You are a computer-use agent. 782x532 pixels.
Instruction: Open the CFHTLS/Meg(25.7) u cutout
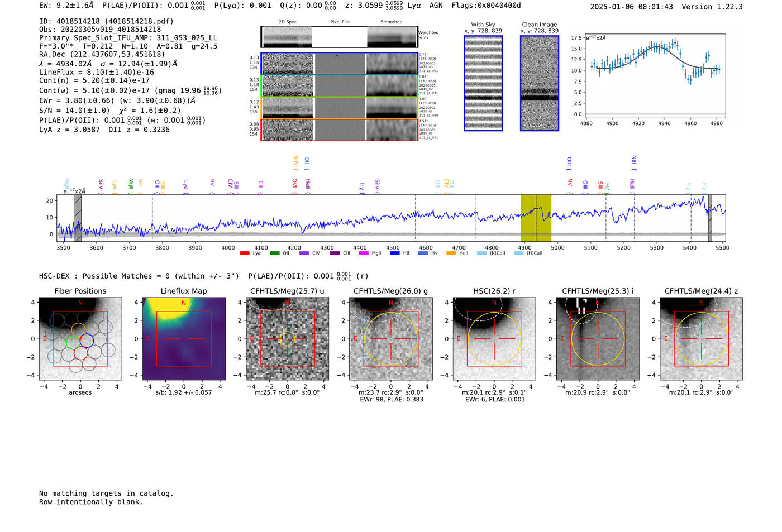pos(287,339)
